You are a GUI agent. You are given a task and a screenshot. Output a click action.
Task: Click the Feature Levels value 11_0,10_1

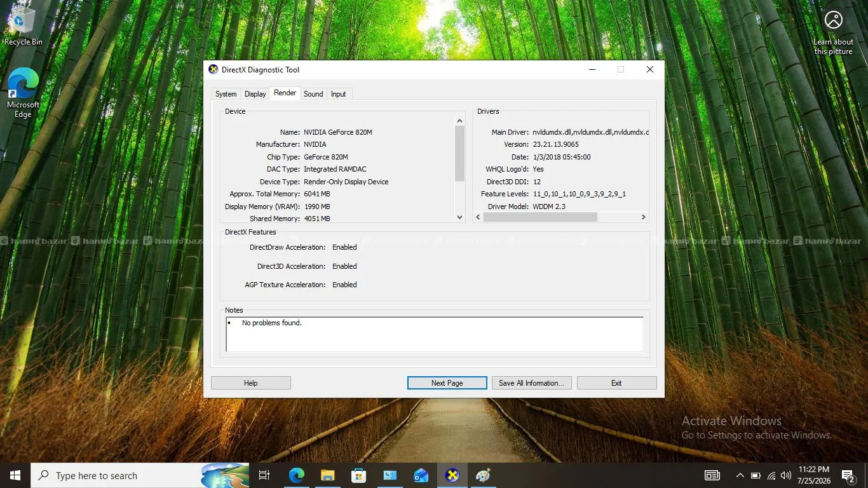[580, 194]
